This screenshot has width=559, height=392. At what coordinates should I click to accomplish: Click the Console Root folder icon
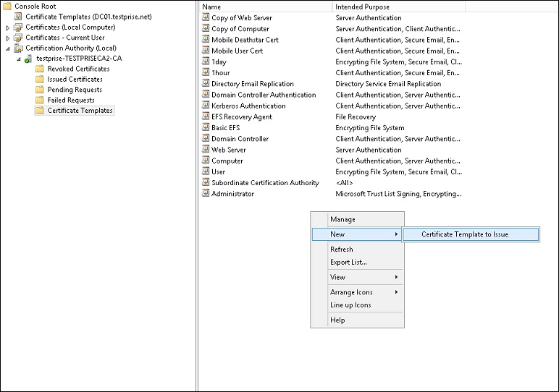pyautogui.click(x=7, y=6)
